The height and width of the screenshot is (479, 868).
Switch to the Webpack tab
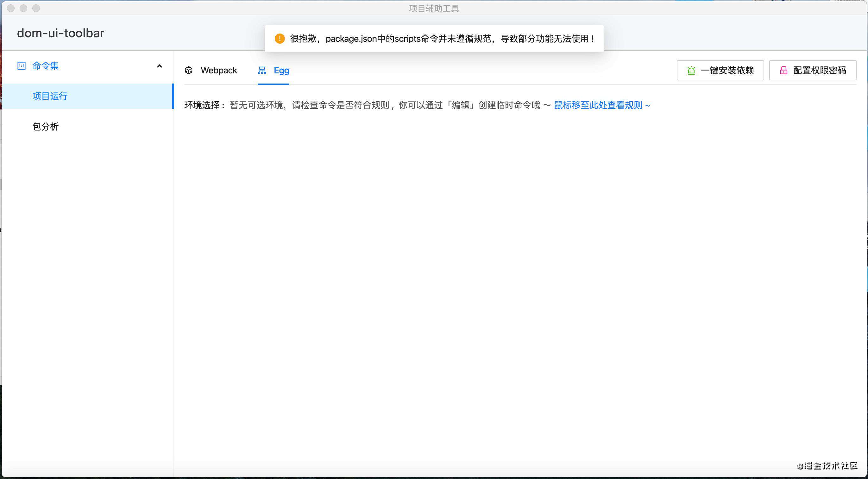[211, 71]
